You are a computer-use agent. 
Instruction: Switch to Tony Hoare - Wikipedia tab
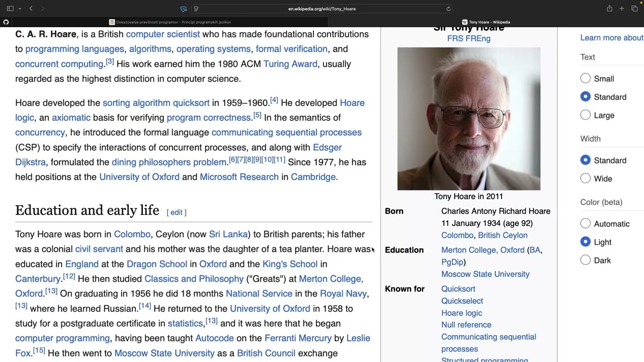[x=486, y=22]
